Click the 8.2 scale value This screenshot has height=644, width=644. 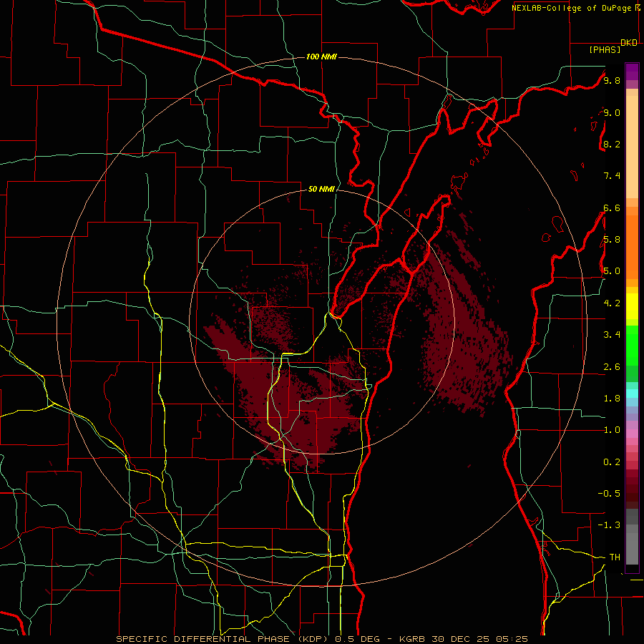click(612, 144)
